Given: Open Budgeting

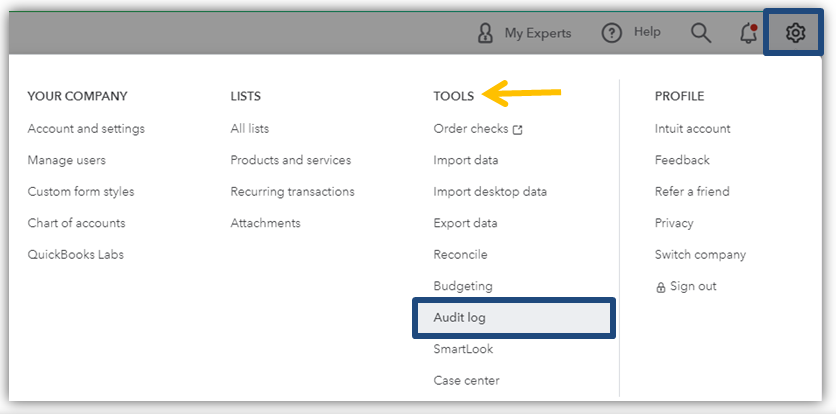Looking at the screenshot, I should [x=463, y=286].
